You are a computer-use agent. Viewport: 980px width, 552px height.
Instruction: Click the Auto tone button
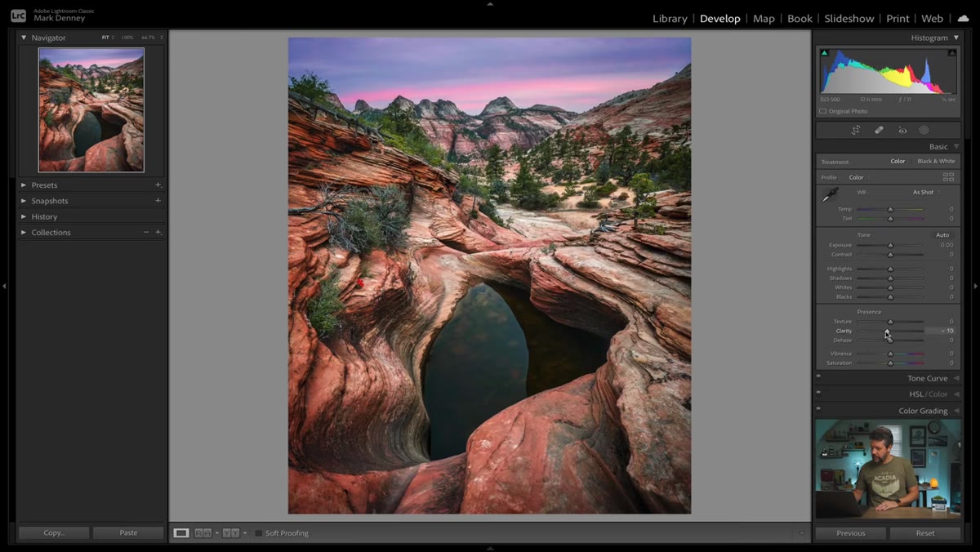942,235
